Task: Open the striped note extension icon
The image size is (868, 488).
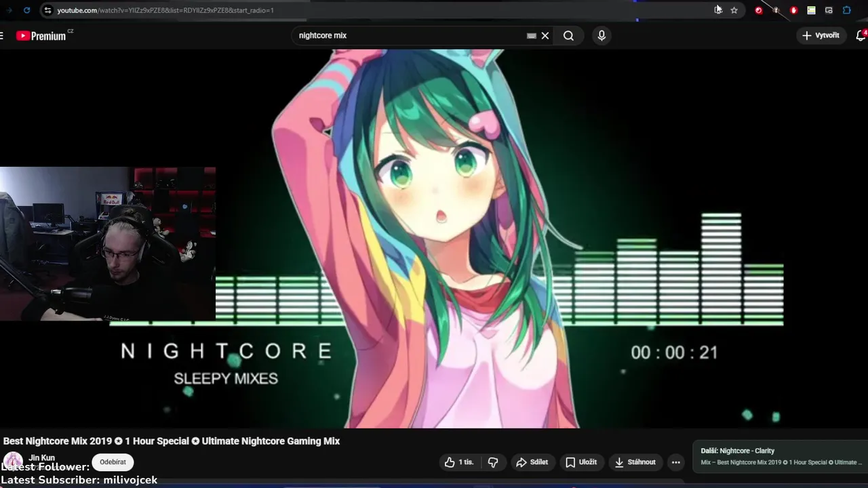Action: pyautogui.click(x=811, y=10)
